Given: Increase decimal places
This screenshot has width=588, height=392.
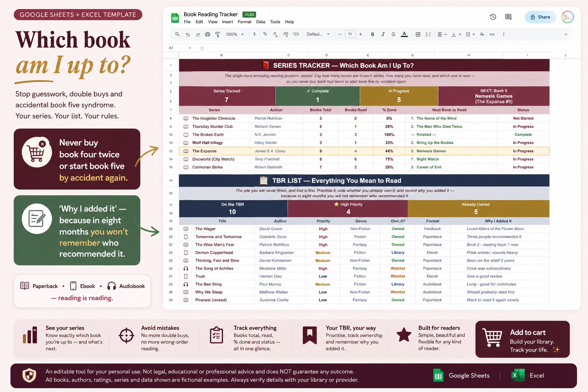Looking at the screenshot, I should click(285, 34).
